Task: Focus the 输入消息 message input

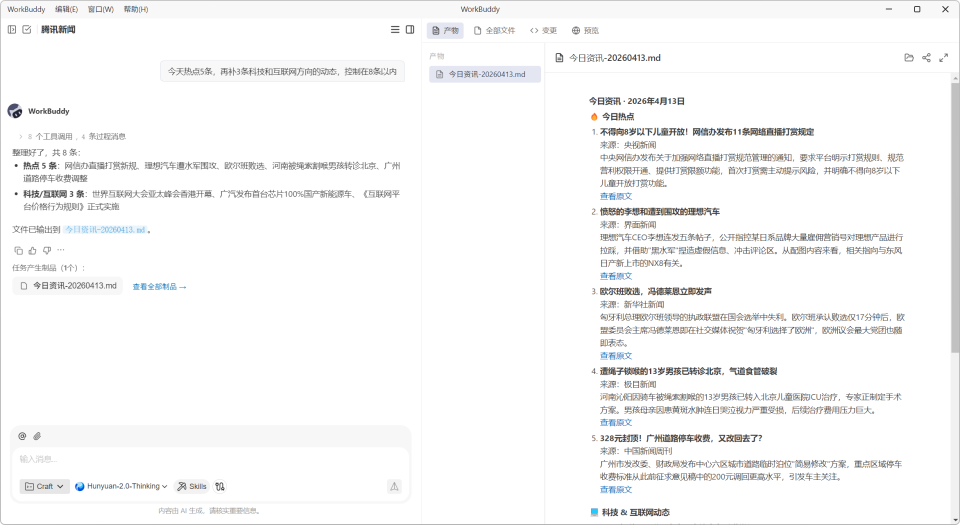Action: (211, 459)
